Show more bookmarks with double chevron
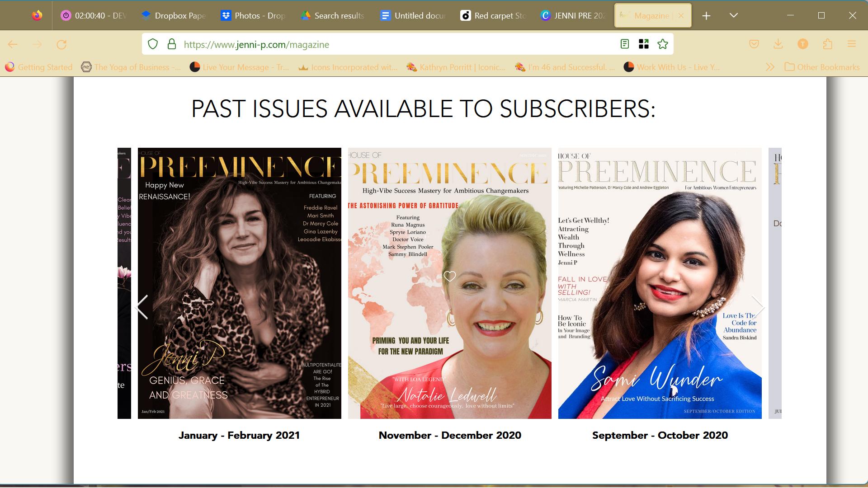Viewport: 868px width, 488px height. tap(769, 67)
